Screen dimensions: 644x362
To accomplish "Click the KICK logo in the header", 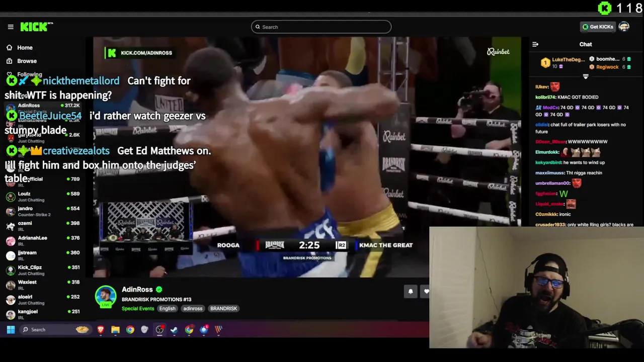I will tap(36, 27).
